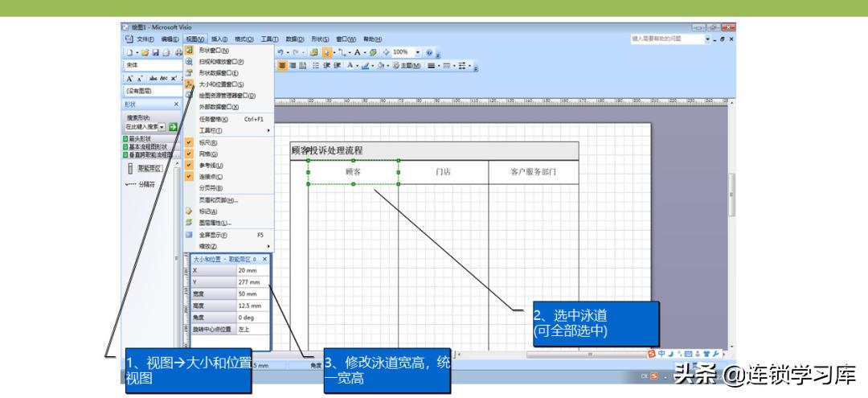868x398 pixels.
Task: Select the Text tool 'A' icon
Action: pos(358,52)
